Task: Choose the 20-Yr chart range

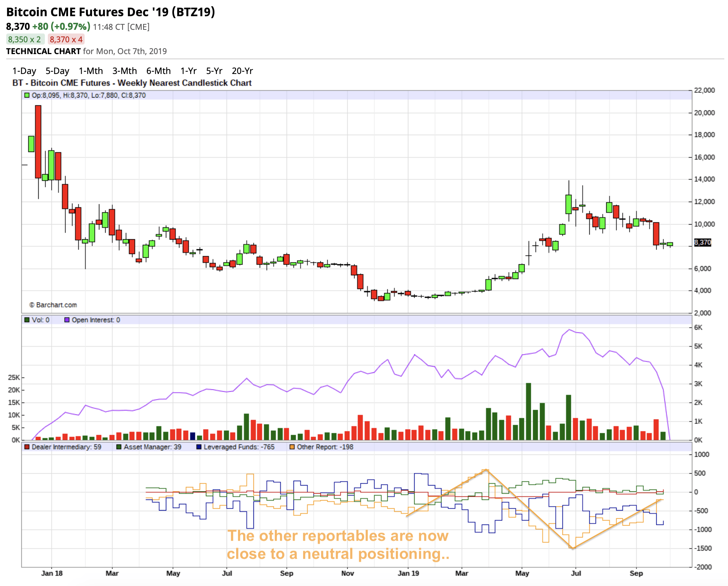Action: pos(242,71)
